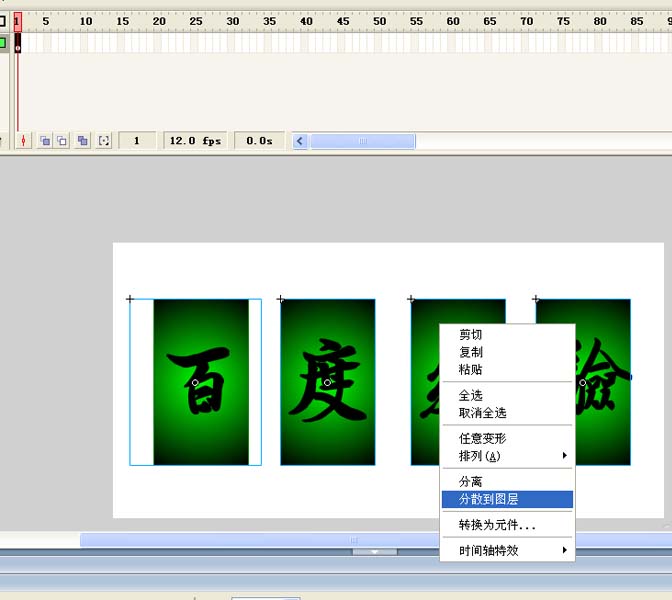Viewport: 672px width, 600px height.
Task: Click the 0.0s elapsed time display
Action: (x=259, y=141)
